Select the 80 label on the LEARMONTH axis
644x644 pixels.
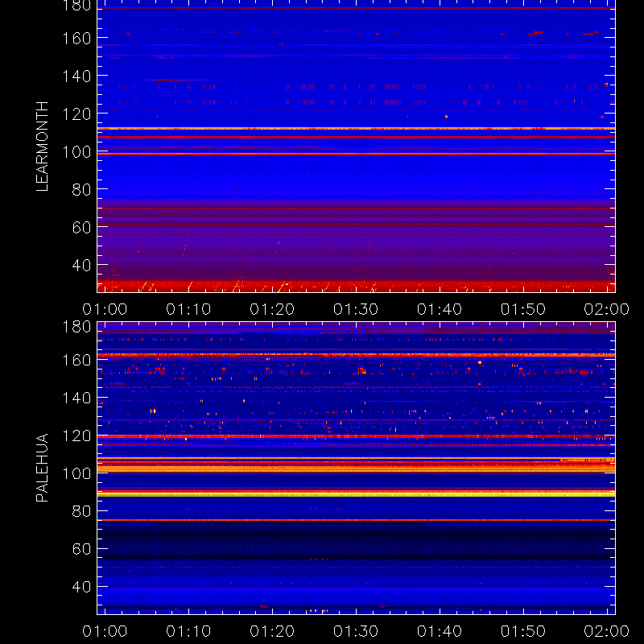click(81, 190)
